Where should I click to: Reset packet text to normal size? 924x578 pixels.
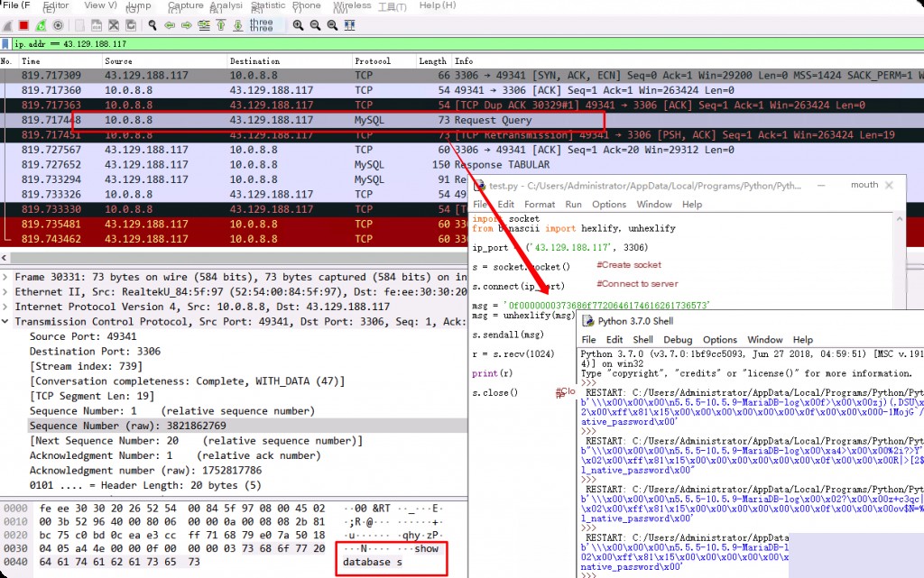point(332,25)
